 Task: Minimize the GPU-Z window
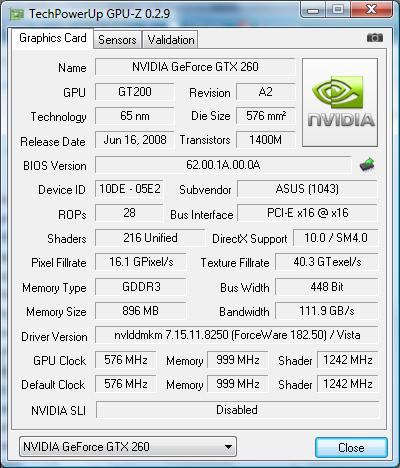coord(312,10)
